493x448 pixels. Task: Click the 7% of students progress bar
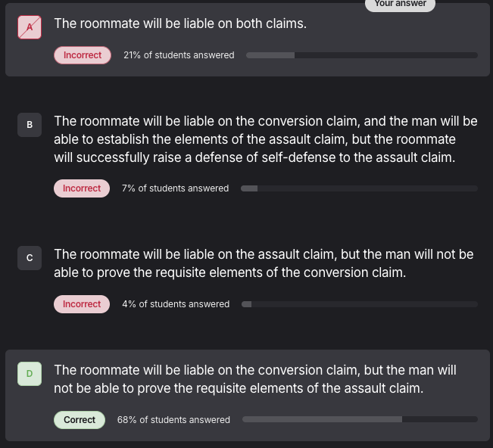(359, 188)
